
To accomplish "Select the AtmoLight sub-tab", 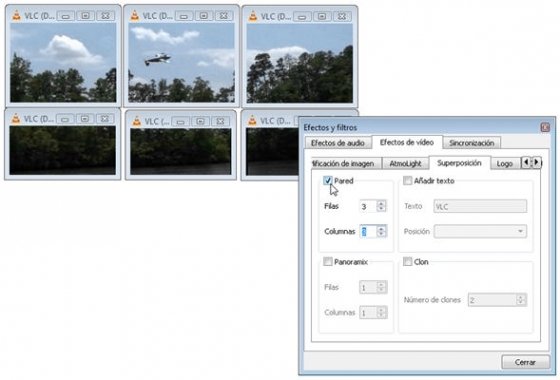I will (405, 164).
